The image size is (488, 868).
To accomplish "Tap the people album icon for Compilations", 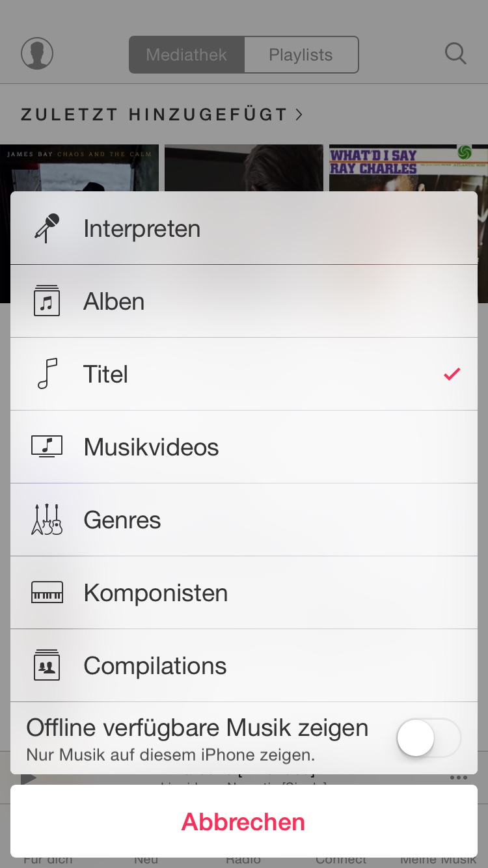I will (46, 666).
